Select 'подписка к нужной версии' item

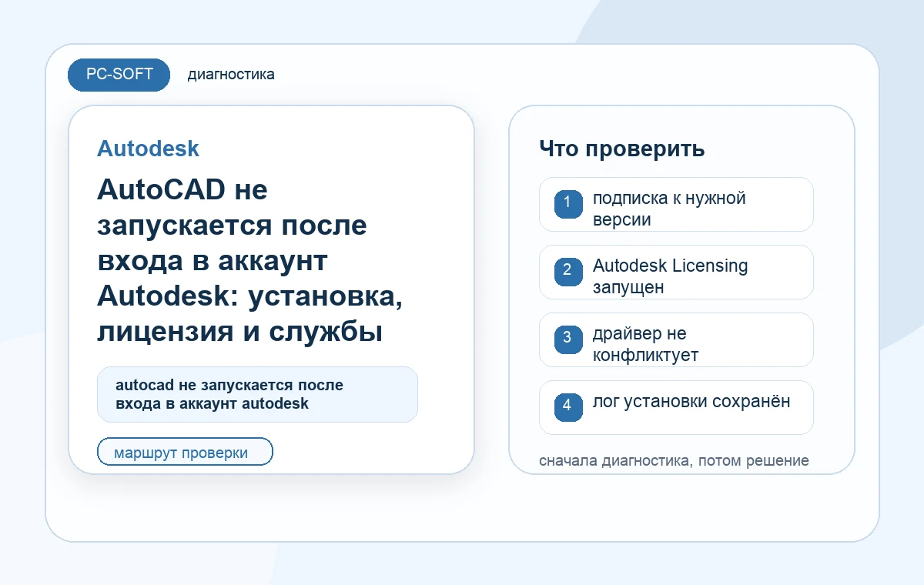pos(676,204)
